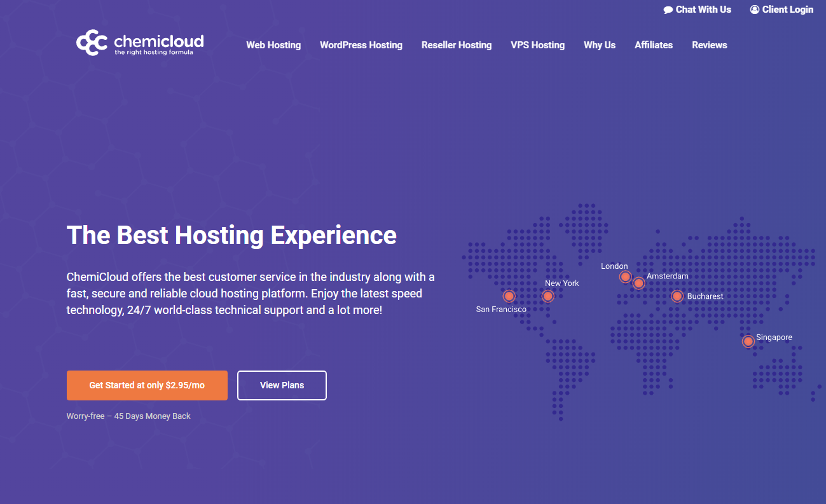Screen dimensions: 826x504
Task: Click the ChemiCloud logo icon
Action: [x=92, y=43]
